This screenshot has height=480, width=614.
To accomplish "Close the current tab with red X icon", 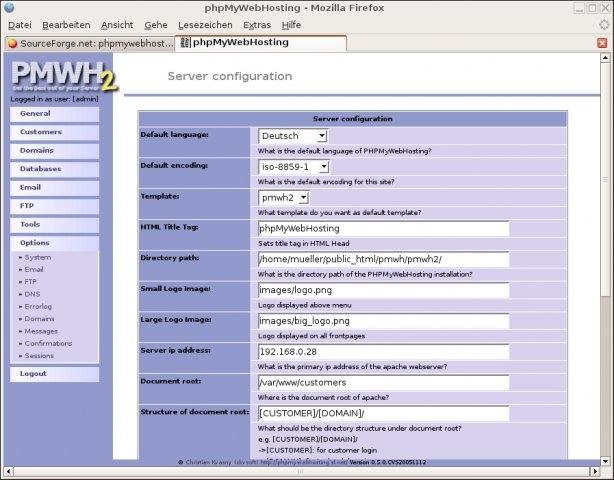I will coord(602,43).
